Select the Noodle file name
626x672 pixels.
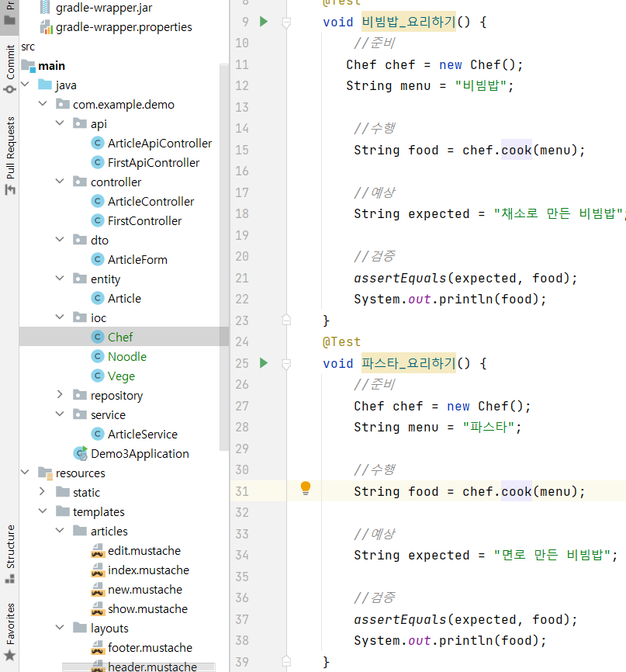point(127,356)
